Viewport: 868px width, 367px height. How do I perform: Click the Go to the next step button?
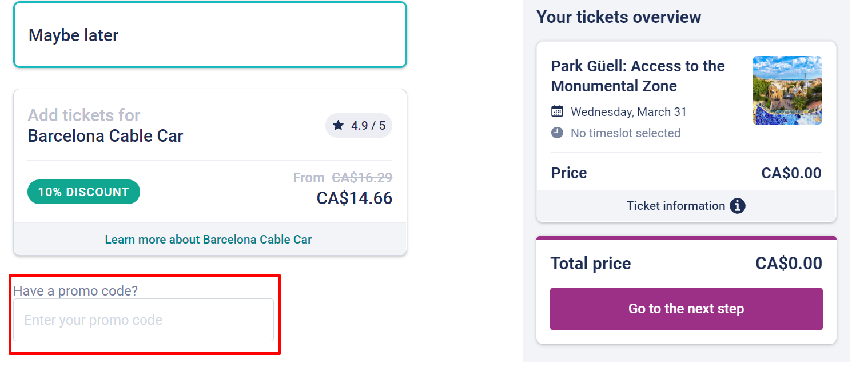pyautogui.click(x=686, y=309)
